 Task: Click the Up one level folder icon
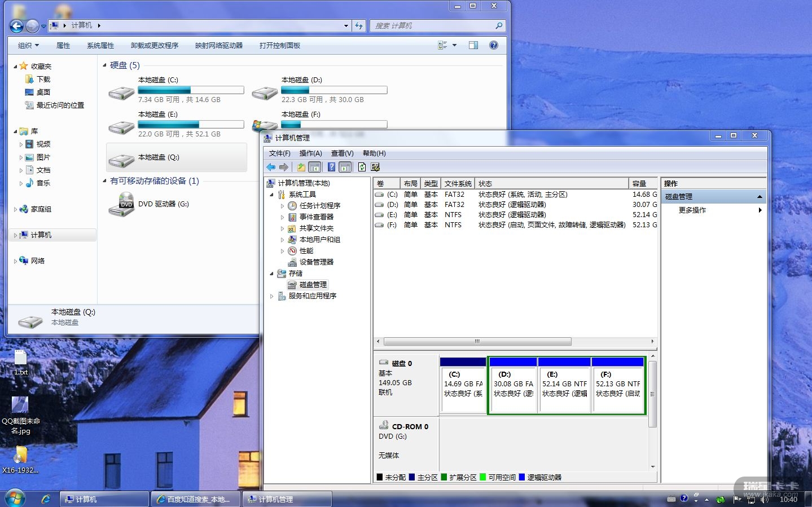coord(301,167)
